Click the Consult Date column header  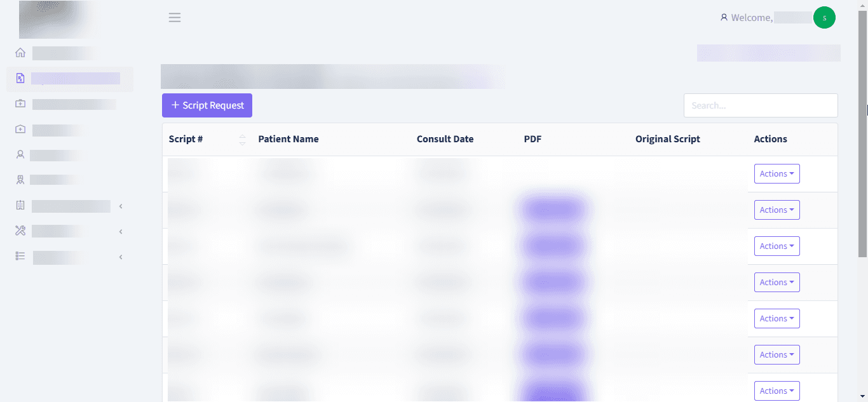tap(445, 139)
